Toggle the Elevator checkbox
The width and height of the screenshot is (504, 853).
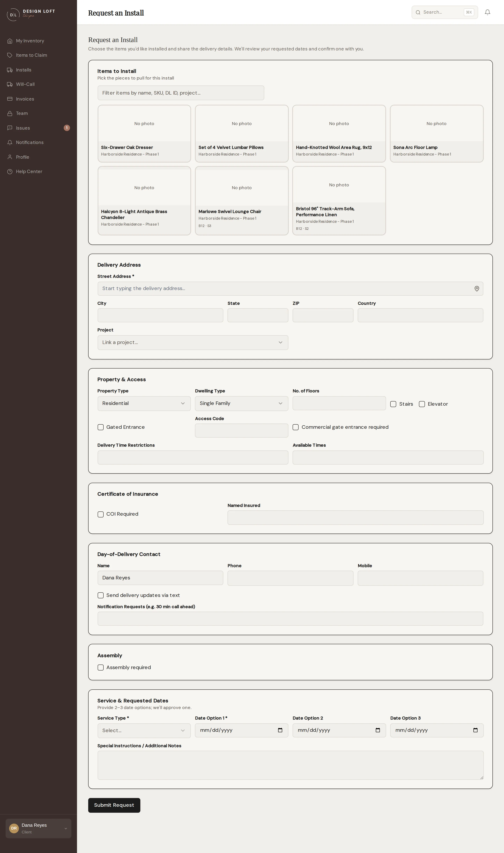[422, 404]
